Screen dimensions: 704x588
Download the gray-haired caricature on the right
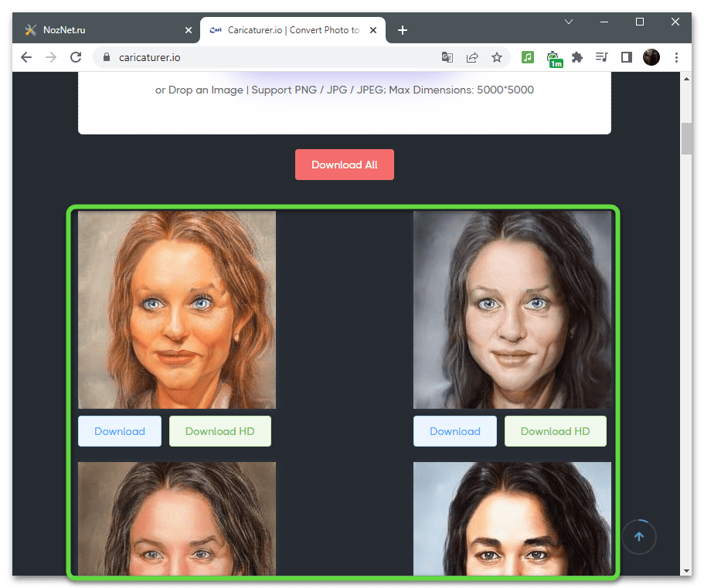click(x=455, y=431)
